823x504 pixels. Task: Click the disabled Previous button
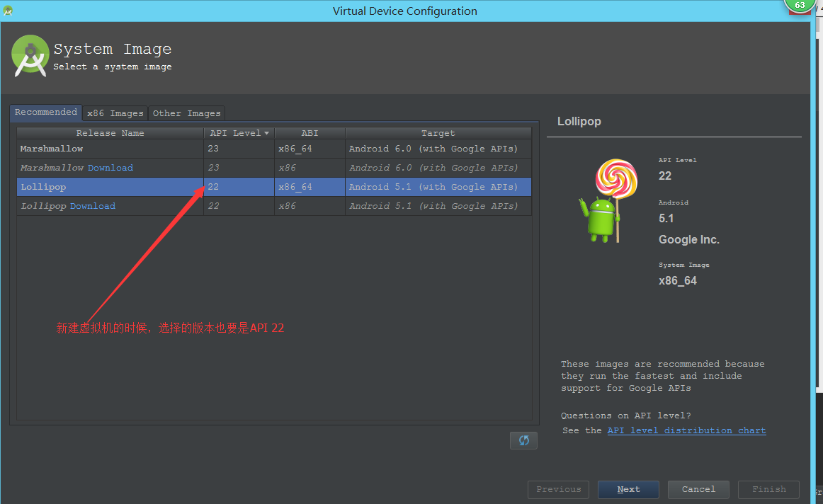pyautogui.click(x=558, y=489)
